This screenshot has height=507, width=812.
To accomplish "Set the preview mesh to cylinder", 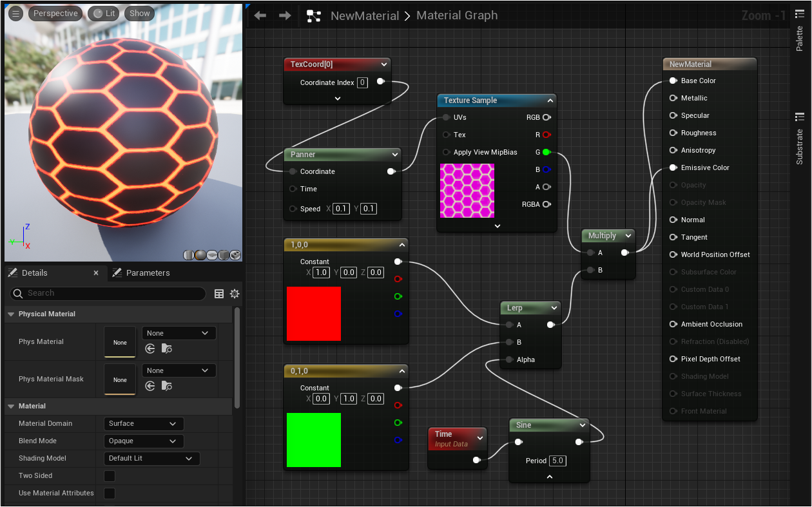I will 188,255.
